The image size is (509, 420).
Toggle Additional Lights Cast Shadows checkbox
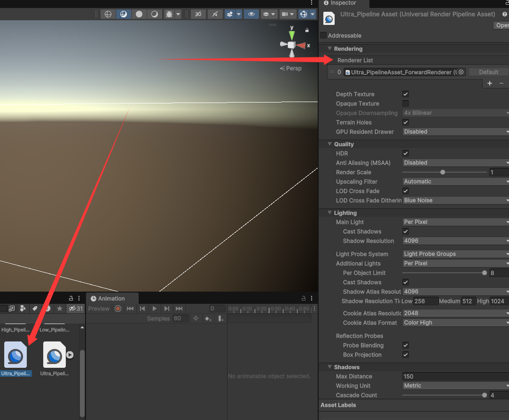pyautogui.click(x=406, y=282)
